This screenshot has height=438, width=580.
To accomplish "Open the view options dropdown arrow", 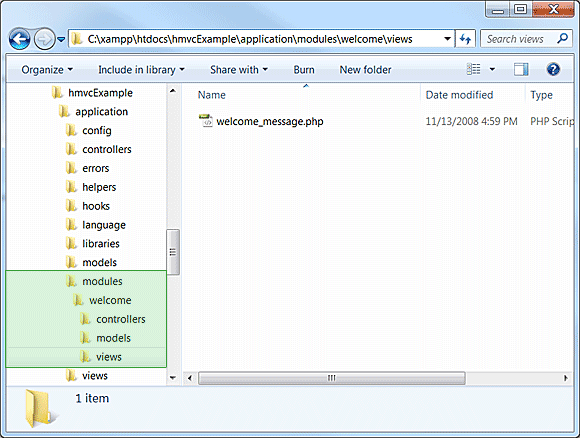I will pos(492,70).
